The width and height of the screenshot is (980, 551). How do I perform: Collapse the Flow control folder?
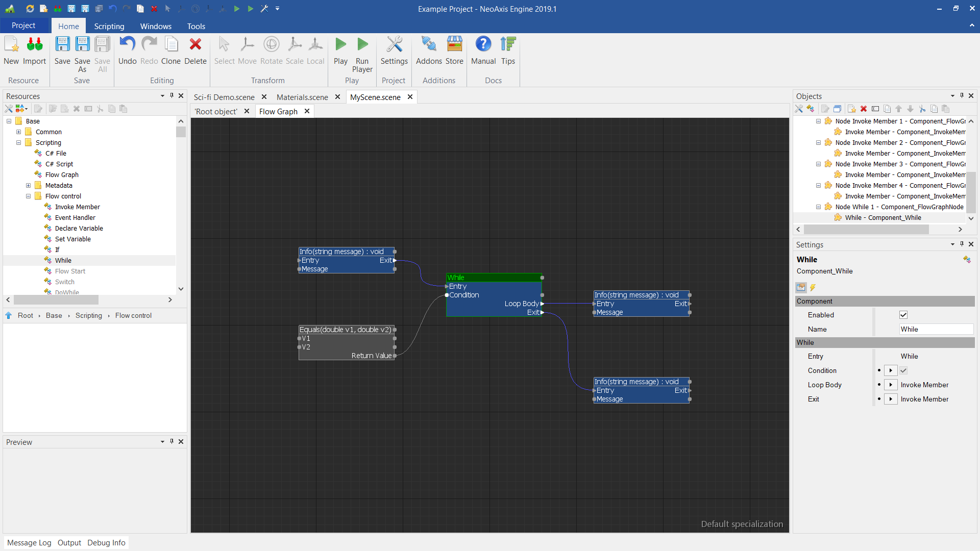29,196
